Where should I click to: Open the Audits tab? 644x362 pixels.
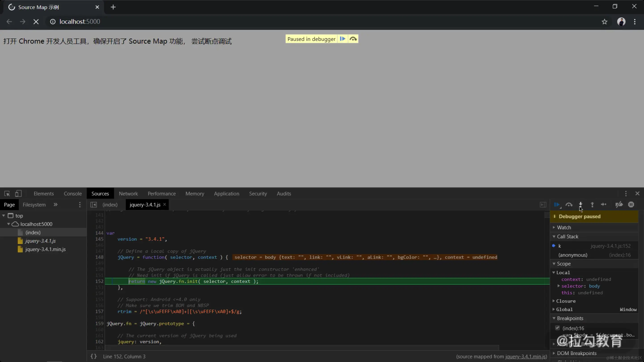coord(284,194)
